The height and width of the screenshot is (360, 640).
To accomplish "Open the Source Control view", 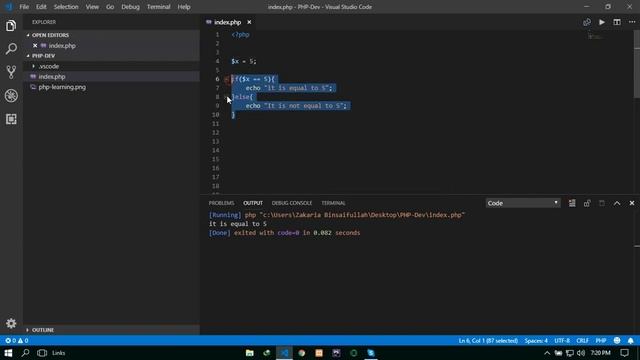I will coord(11,72).
